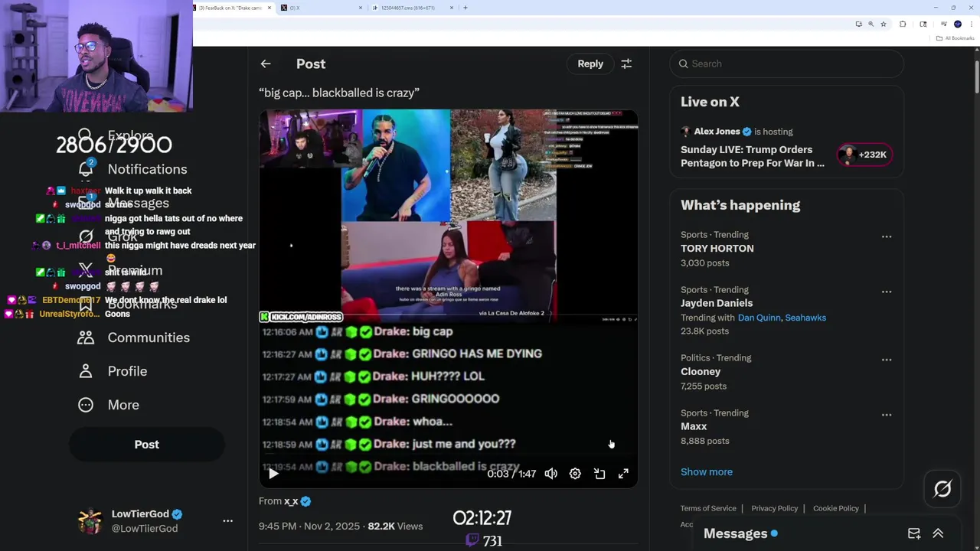Play the embedded video
Screen dimensions: 980x551
coord(273,474)
